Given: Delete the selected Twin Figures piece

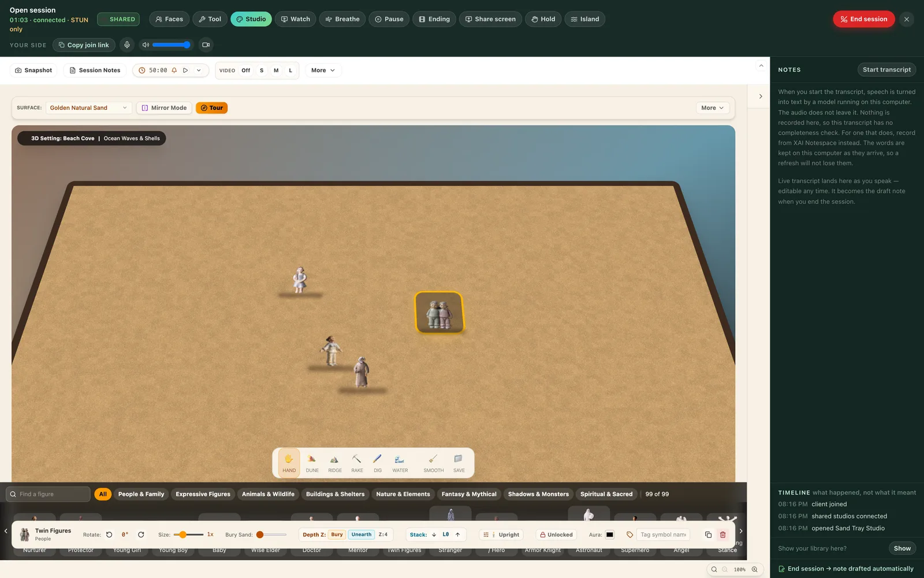Looking at the screenshot, I should click(722, 535).
